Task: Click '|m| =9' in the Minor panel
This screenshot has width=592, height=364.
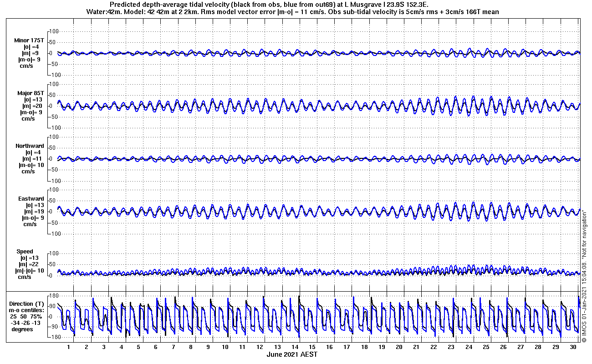Action: 32,53
